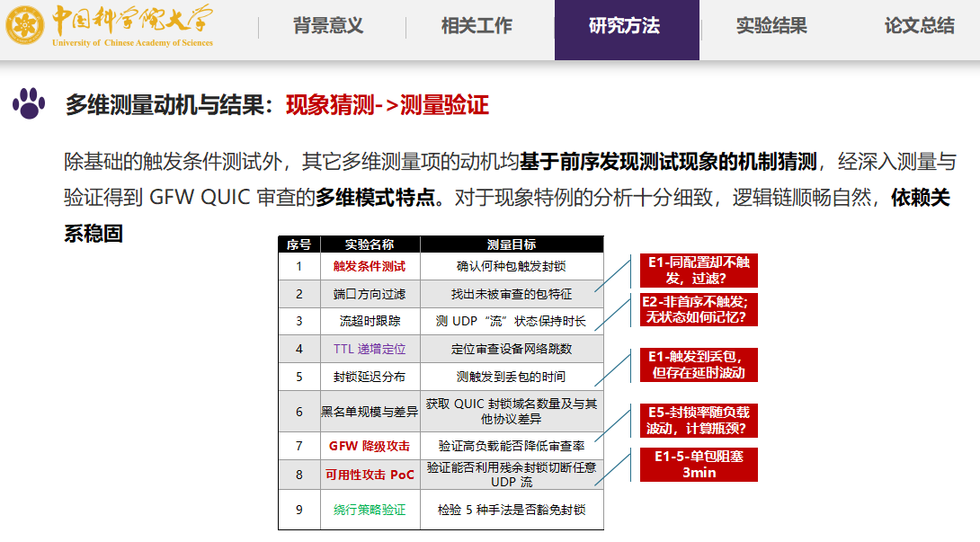Click the 测 UDP 流状态保持时长 cell
The width and height of the screenshot is (980, 542).
[x=512, y=321]
